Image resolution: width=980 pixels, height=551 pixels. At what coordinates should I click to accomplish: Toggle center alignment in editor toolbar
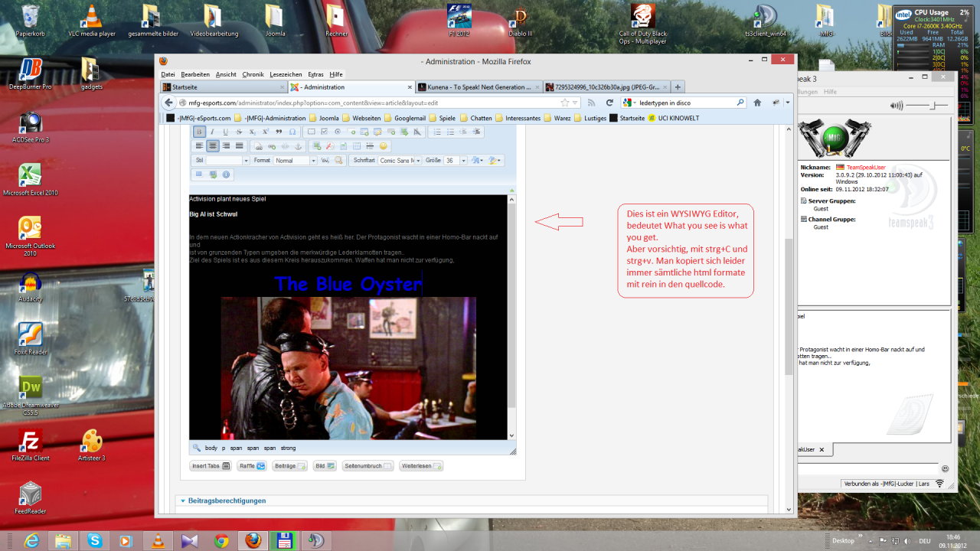pos(213,145)
